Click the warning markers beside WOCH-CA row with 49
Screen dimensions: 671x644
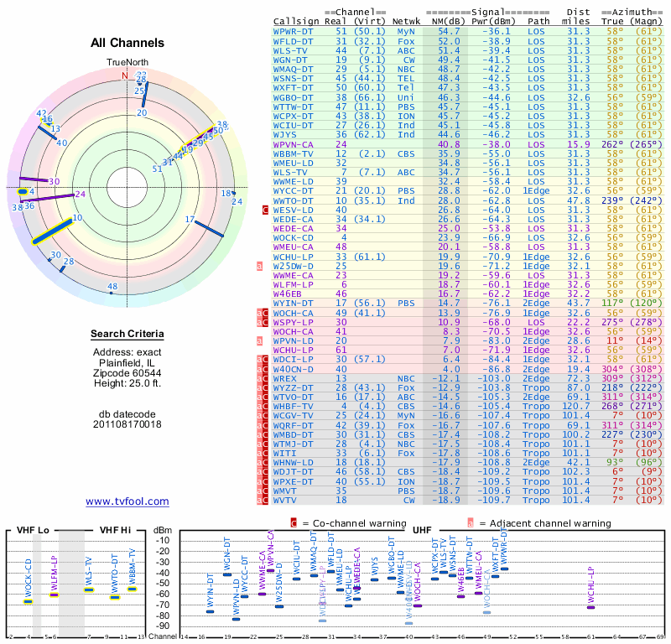pyautogui.click(x=263, y=314)
